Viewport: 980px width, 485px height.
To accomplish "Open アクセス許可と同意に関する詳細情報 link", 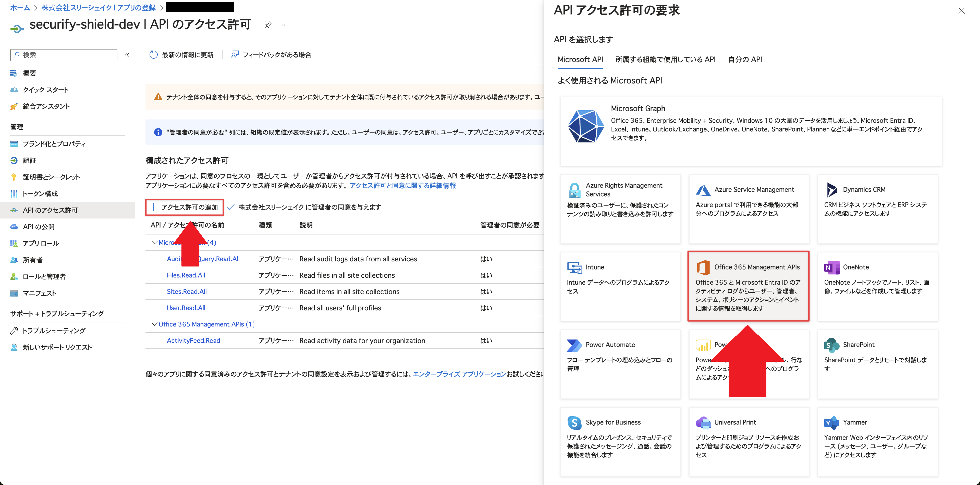I will point(402,186).
